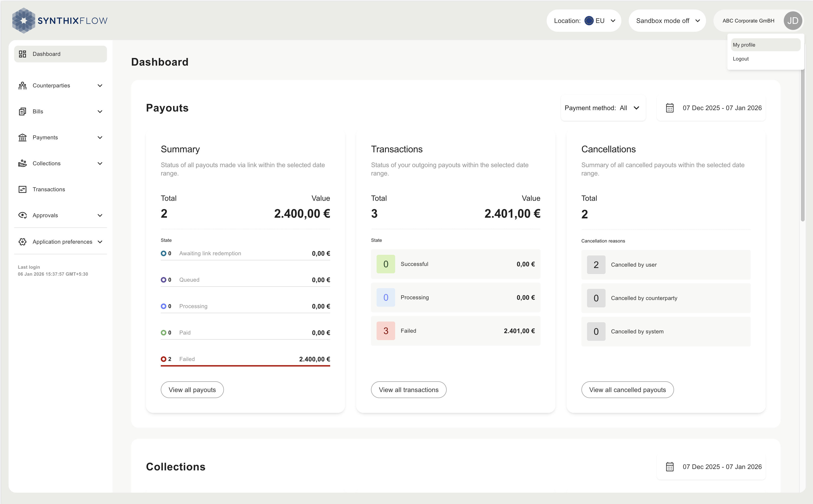Expand the Counterparties menu chevron
Screen dimensions: 813x504
pyautogui.click(x=100, y=86)
